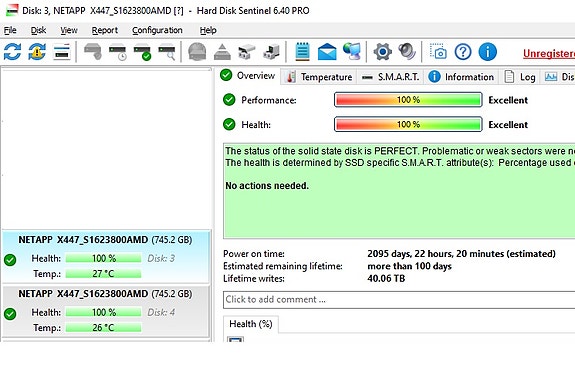
Task: Click the blue envelope e-mail icon
Action: pyautogui.click(x=327, y=52)
